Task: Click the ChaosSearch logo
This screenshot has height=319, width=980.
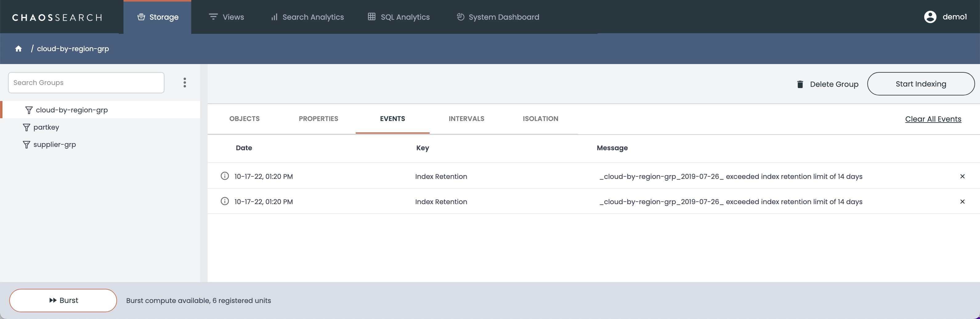Action: pyautogui.click(x=57, y=18)
